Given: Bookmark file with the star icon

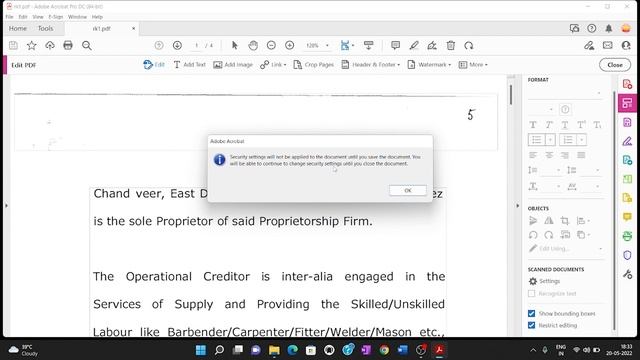Looking at the screenshot, I should coord(31,45).
